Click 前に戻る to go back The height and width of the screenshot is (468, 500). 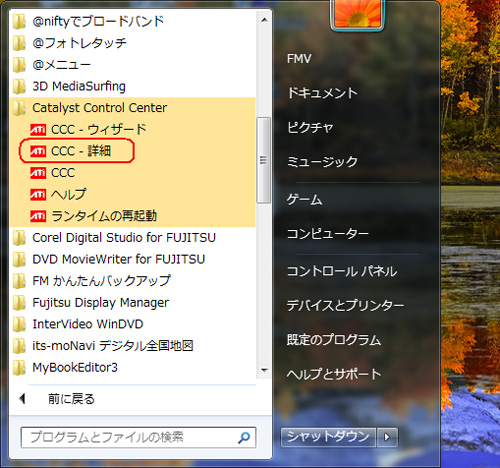tap(71, 399)
